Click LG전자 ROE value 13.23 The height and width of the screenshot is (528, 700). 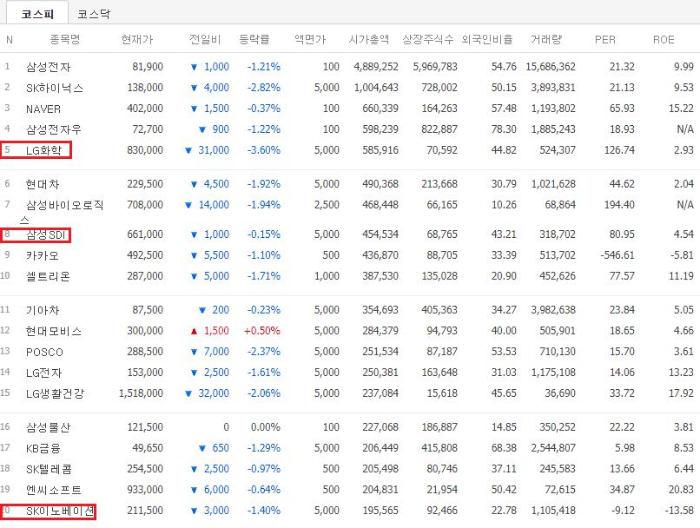point(681,372)
